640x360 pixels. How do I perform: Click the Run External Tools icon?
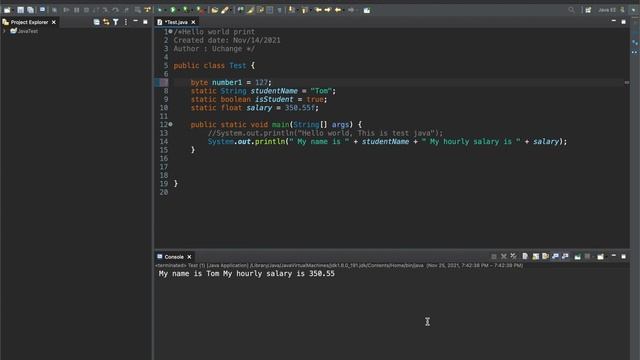tap(199, 10)
